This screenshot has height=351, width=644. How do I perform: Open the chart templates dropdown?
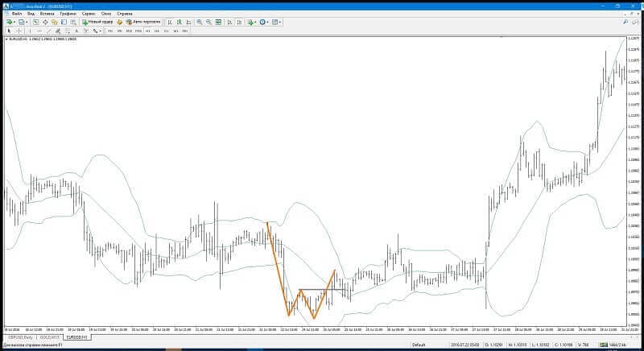coord(280,22)
